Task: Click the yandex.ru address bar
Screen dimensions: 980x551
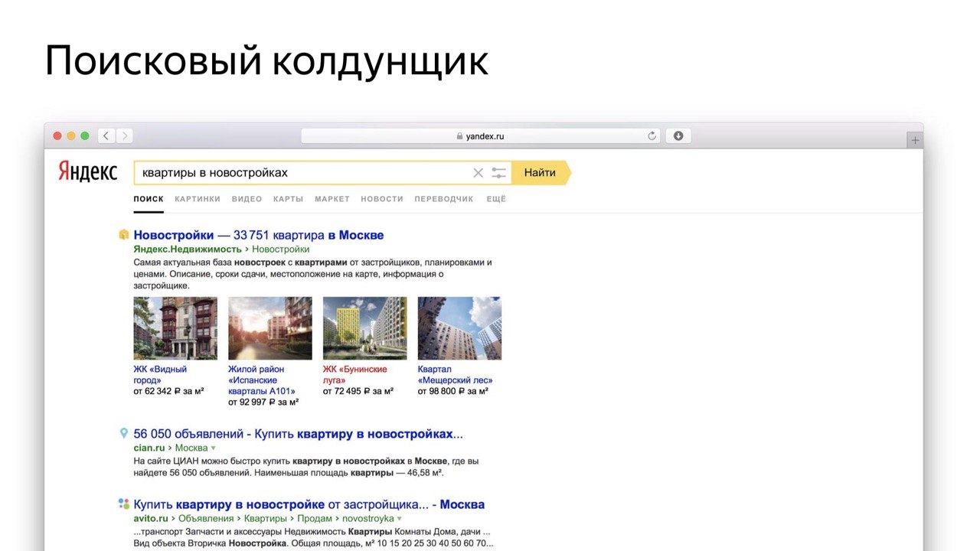Action: click(x=481, y=136)
